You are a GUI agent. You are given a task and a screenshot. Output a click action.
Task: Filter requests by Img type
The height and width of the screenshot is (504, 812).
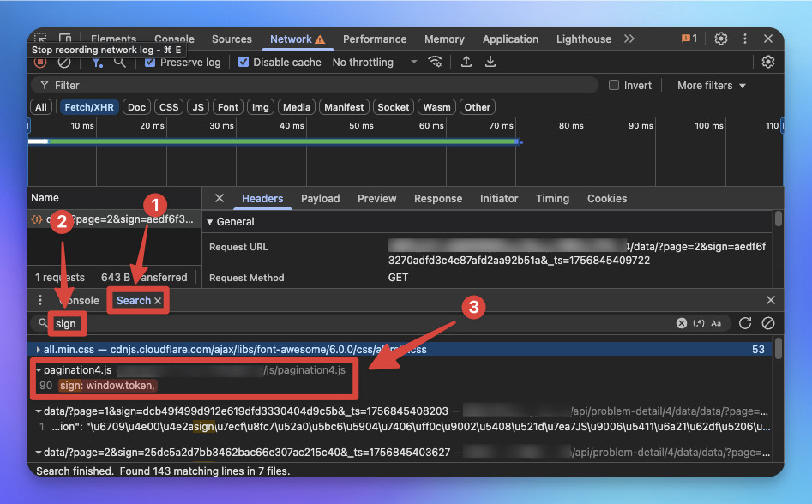coord(261,107)
